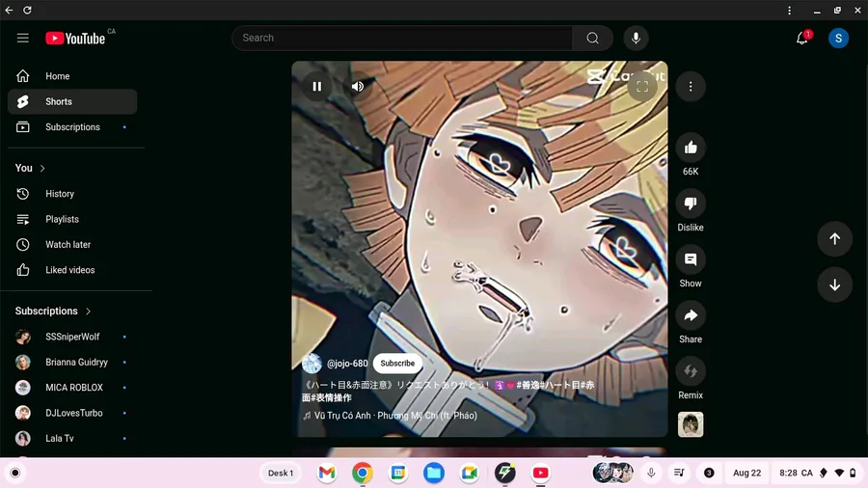Click the YouTube logo
This screenshot has width=868, height=488.
pyautogui.click(x=75, y=39)
